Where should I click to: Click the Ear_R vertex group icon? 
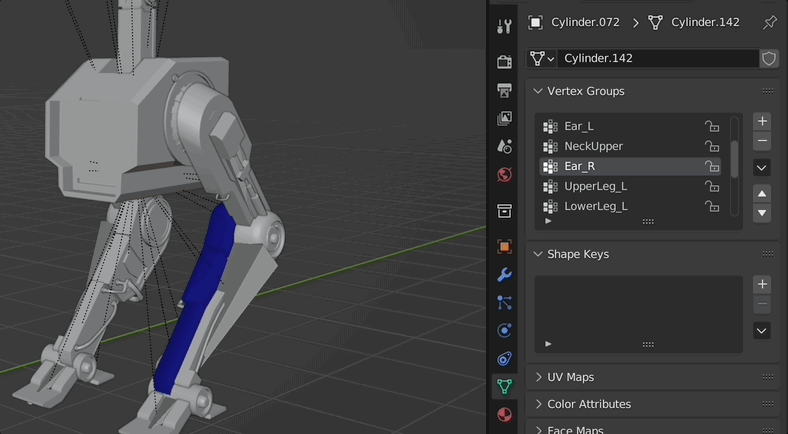point(551,166)
